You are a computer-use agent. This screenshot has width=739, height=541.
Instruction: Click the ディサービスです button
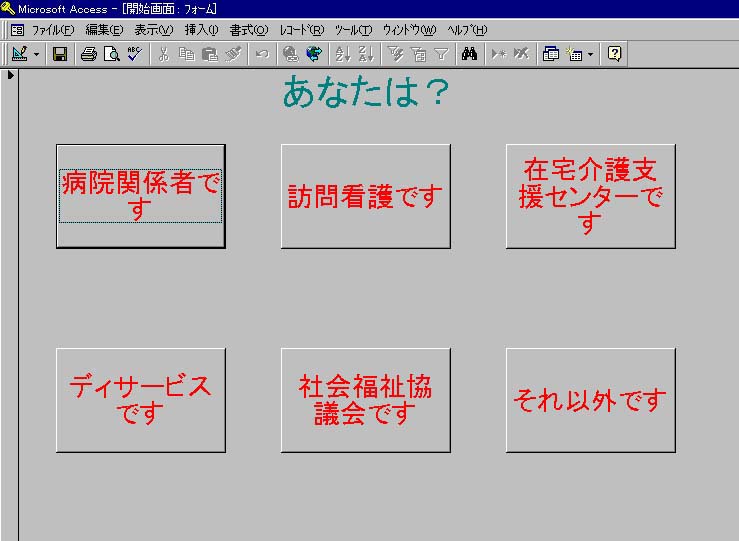pos(140,400)
